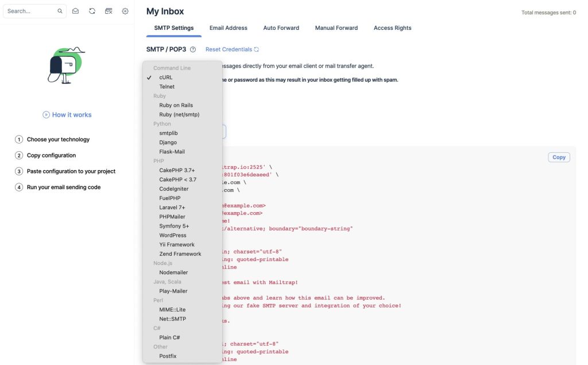The image size is (588, 365).
Task: Open inbox settings with the gear icon
Action: tap(125, 11)
